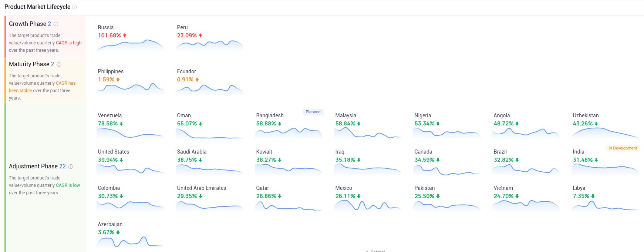Click Peru's red up arrow icon
Screen dimensions: 644x252
pos(200,36)
